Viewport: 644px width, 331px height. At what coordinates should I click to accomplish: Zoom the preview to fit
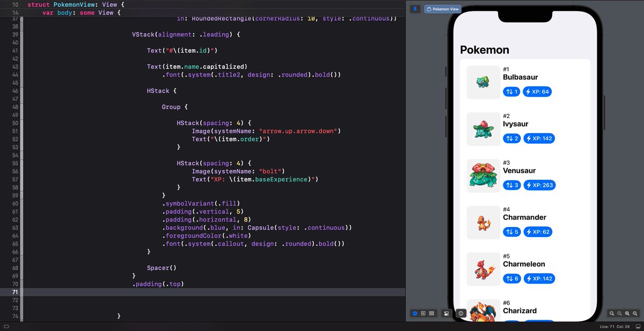coord(627,313)
